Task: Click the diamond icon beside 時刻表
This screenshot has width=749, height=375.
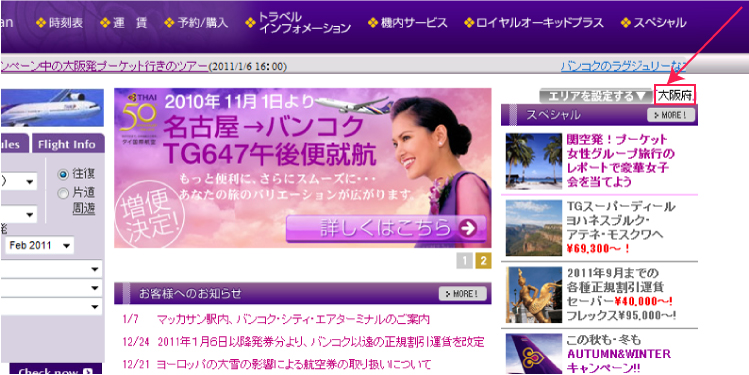Action: pos(41,22)
